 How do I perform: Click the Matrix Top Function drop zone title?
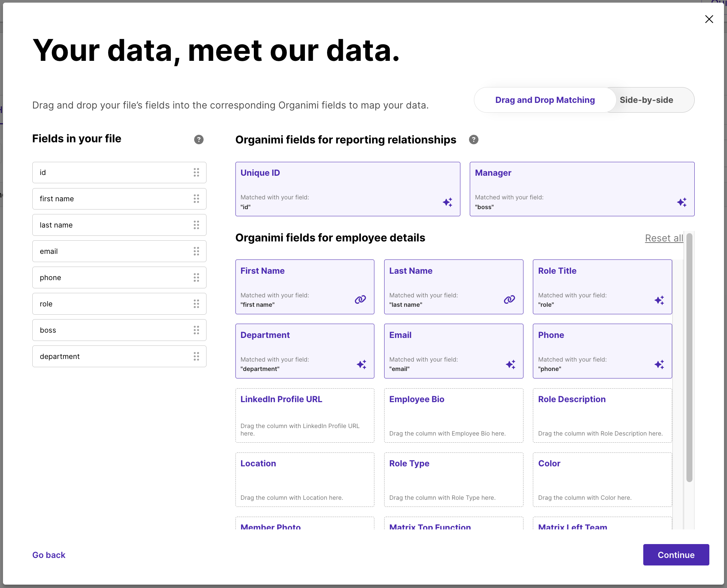click(430, 526)
